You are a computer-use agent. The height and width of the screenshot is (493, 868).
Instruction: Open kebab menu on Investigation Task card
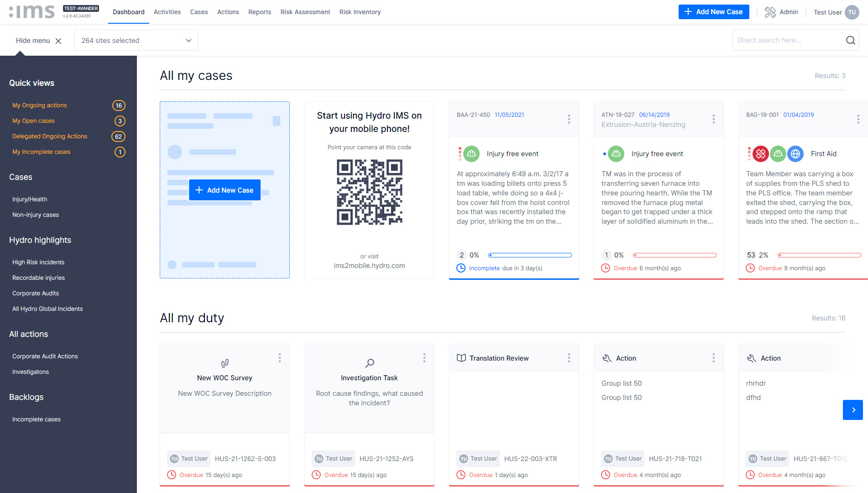click(x=424, y=358)
